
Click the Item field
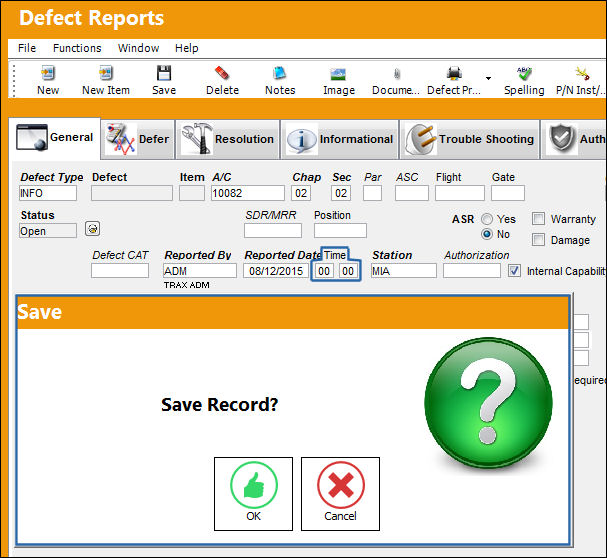[x=192, y=193]
